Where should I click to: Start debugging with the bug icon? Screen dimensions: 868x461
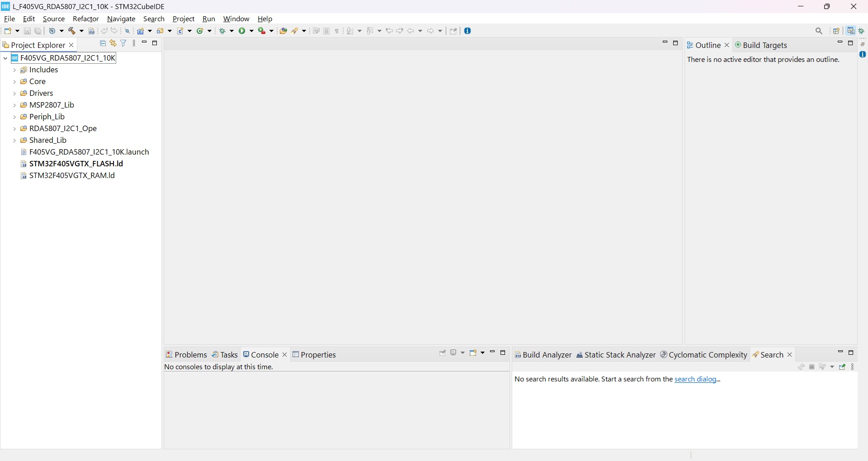pos(223,31)
